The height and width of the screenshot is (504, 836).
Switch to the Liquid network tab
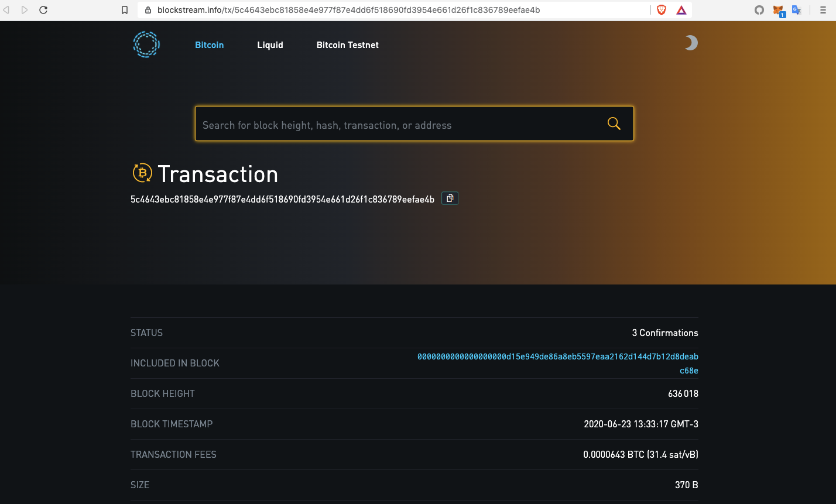270,45
